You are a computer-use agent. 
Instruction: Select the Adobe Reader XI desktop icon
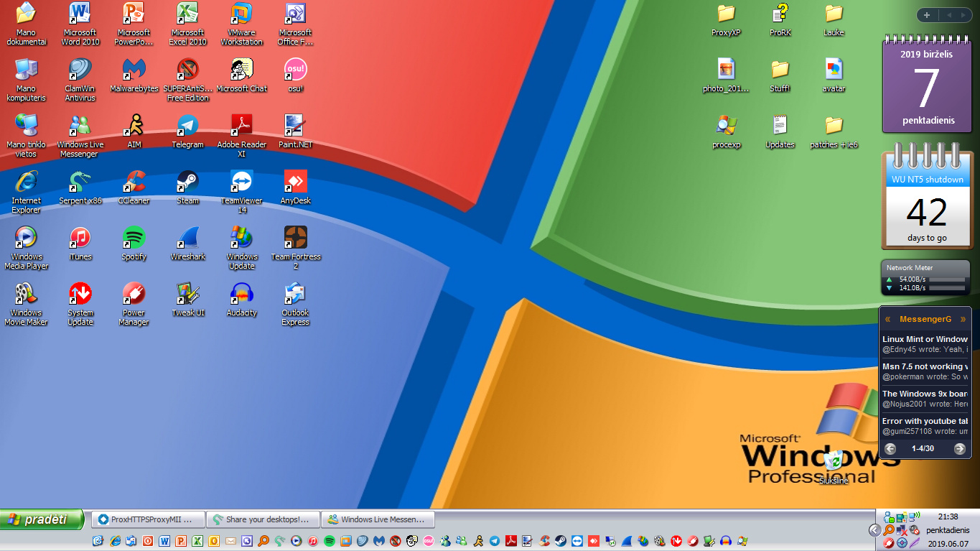tap(242, 136)
